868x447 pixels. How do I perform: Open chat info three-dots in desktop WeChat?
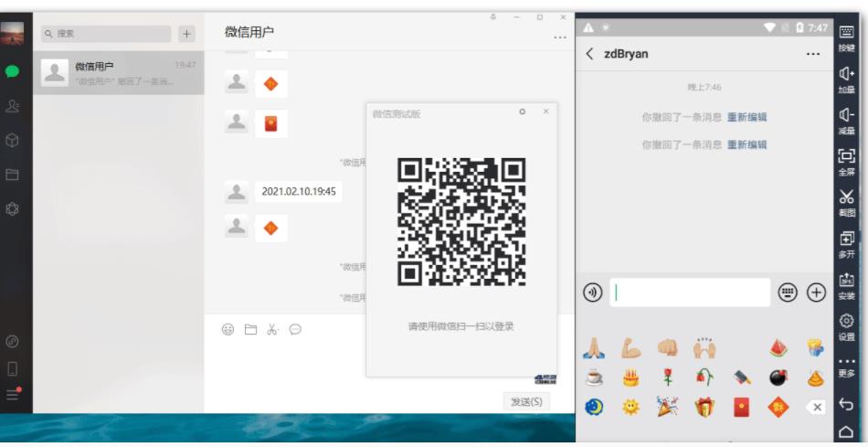pyautogui.click(x=560, y=37)
